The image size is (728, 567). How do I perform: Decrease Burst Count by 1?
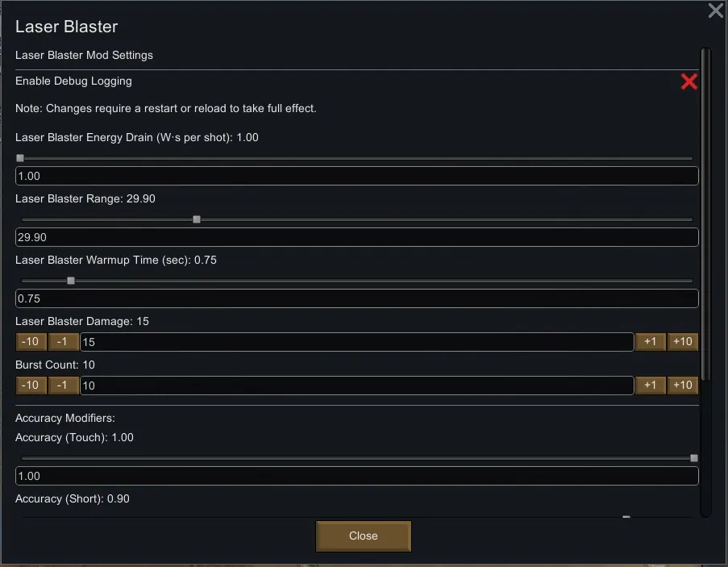coord(63,386)
